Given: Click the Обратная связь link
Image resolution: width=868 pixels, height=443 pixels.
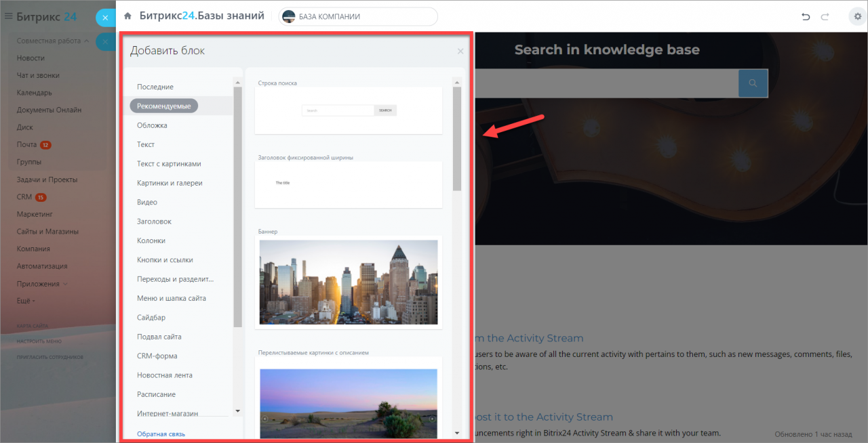Looking at the screenshot, I should 161,434.
